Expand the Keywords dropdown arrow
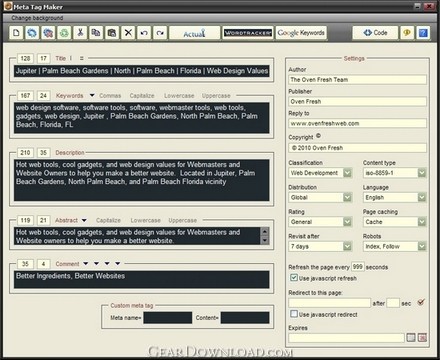This screenshot has width=440, height=360. pyautogui.click(x=92, y=95)
